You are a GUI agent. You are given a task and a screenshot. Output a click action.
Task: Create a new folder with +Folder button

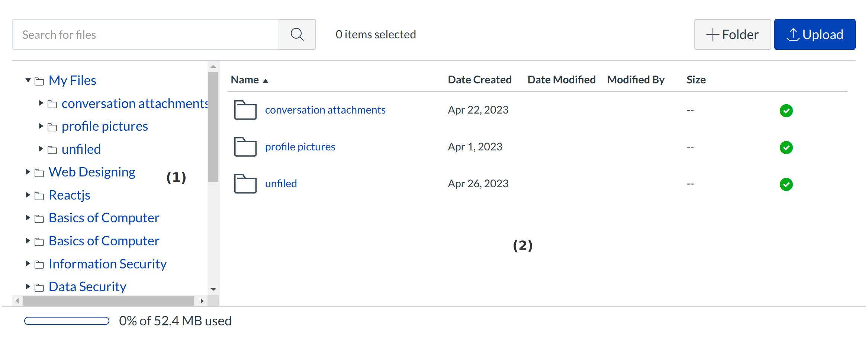tap(732, 35)
